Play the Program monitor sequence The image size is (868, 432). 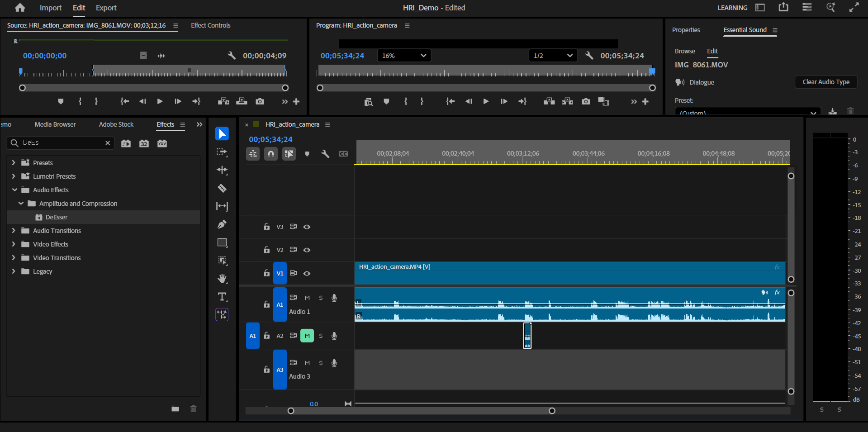tap(486, 101)
